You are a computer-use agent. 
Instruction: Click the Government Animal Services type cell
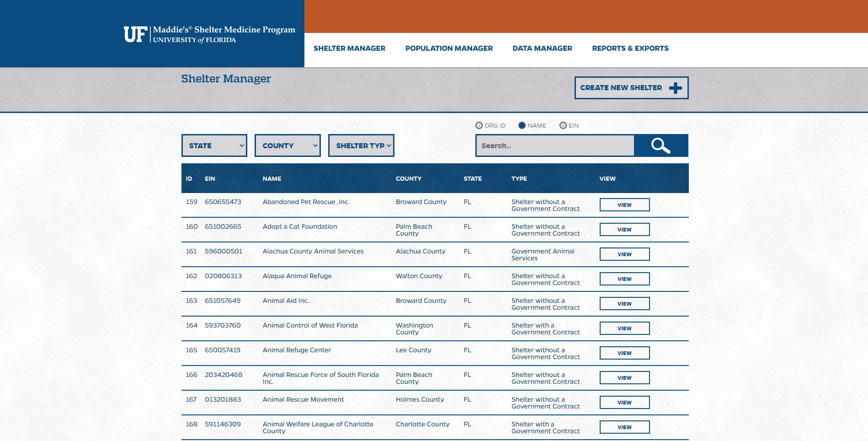tap(543, 254)
